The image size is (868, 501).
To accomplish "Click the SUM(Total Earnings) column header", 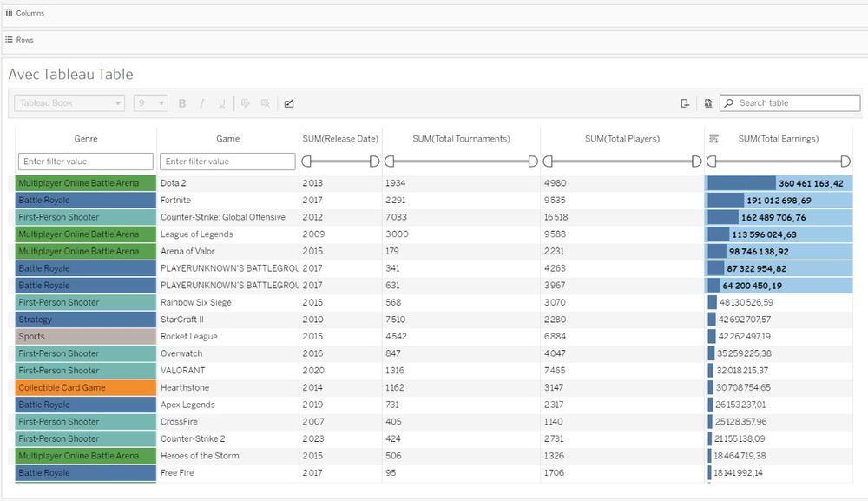I will [779, 139].
